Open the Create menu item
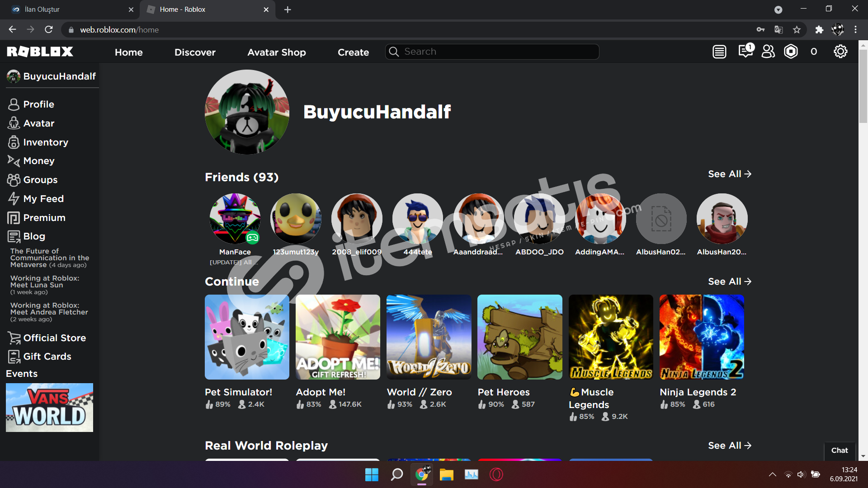Image resolution: width=868 pixels, height=488 pixels. (354, 52)
